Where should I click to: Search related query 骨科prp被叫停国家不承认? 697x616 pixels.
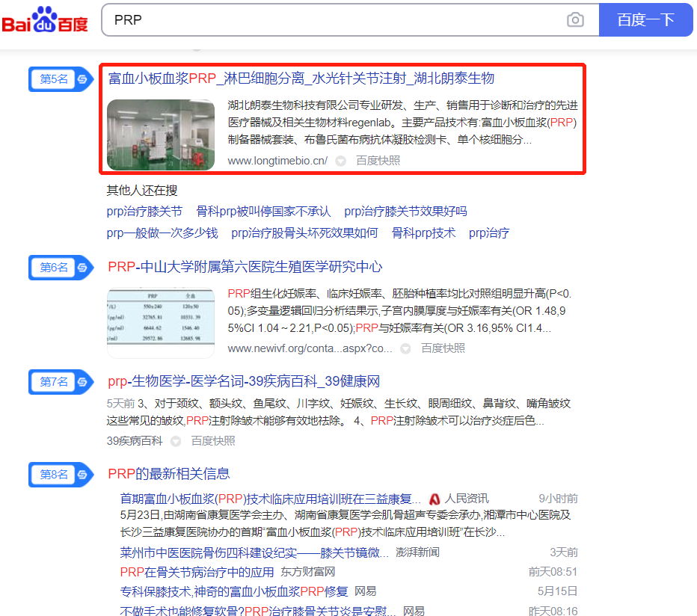[x=263, y=212]
